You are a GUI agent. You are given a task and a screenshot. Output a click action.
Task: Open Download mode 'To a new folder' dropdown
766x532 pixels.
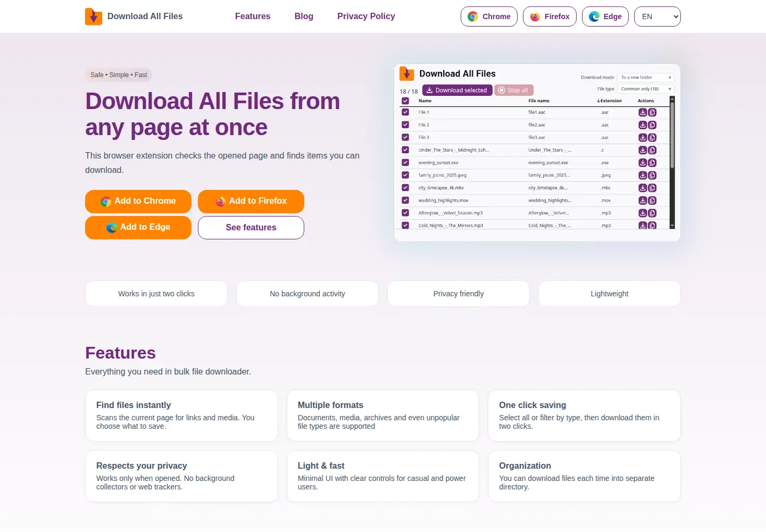click(646, 78)
